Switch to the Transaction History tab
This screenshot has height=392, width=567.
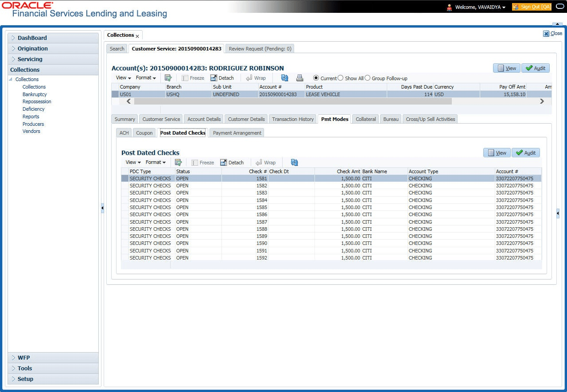click(x=293, y=119)
